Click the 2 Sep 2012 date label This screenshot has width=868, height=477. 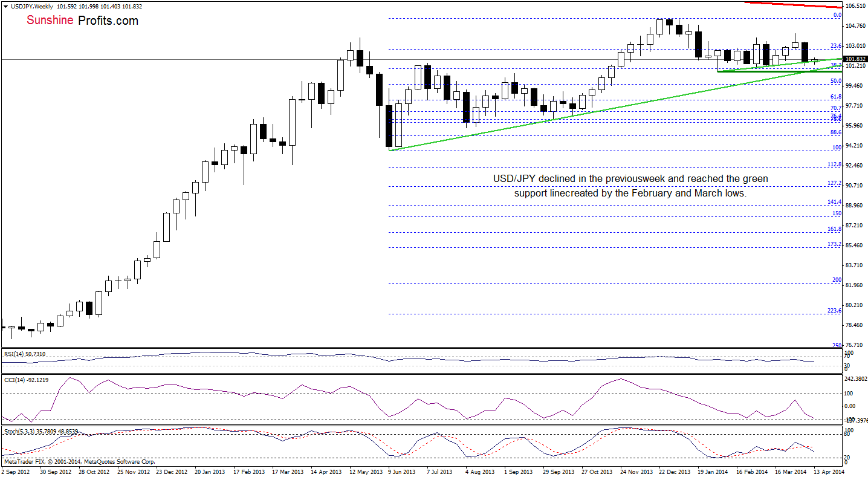tap(16, 472)
